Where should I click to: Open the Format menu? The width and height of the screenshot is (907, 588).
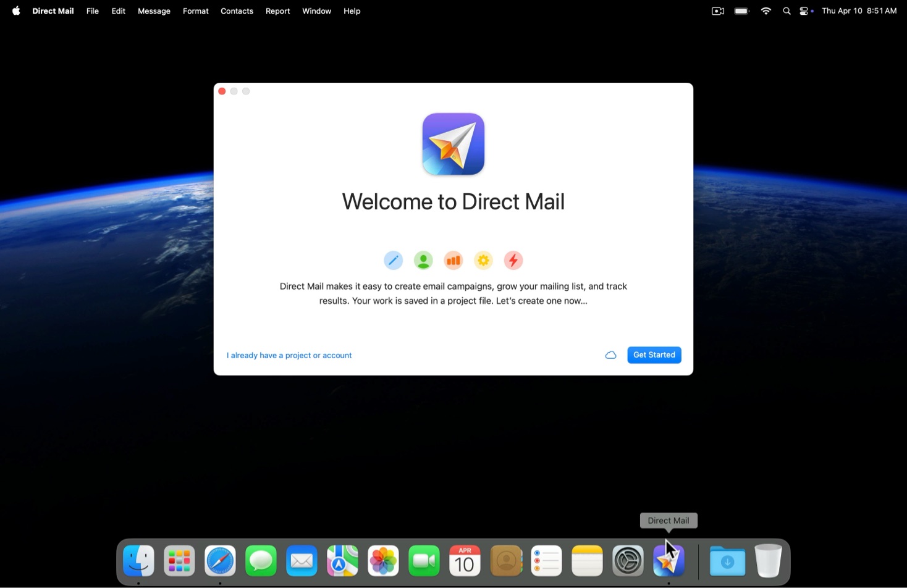(x=195, y=11)
